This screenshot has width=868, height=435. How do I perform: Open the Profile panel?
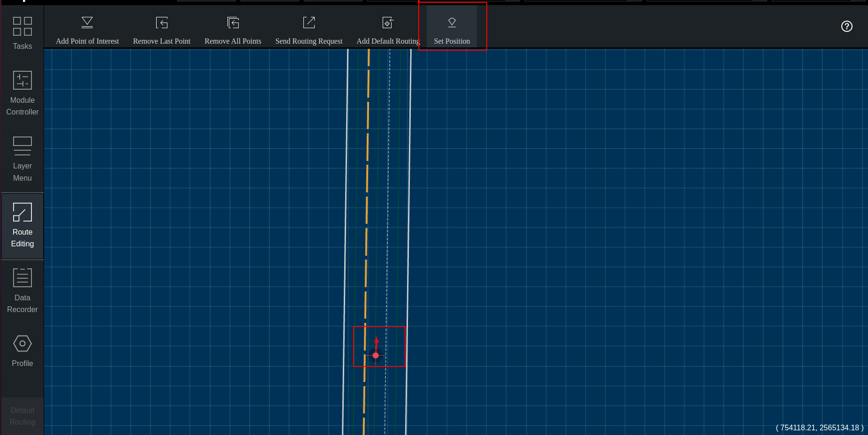tap(22, 351)
